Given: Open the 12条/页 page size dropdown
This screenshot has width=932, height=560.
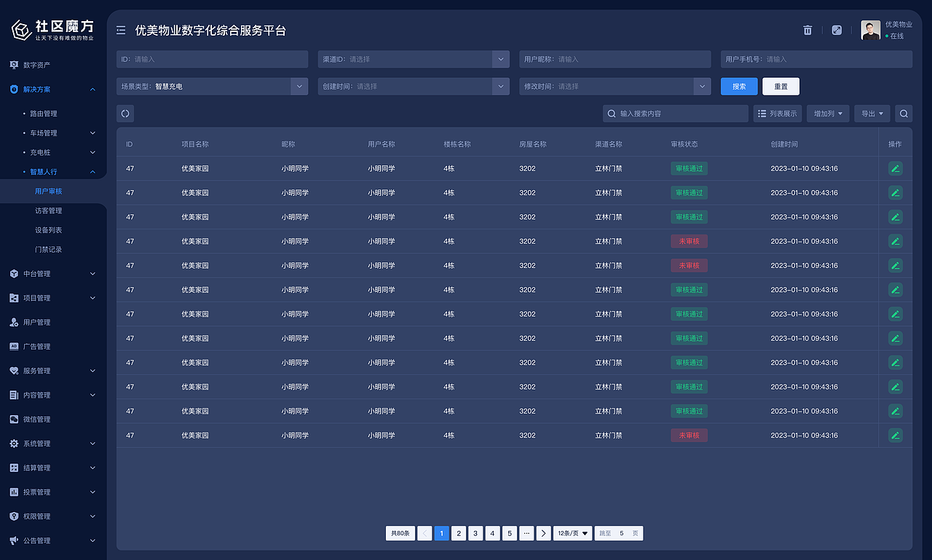Looking at the screenshot, I should pyautogui.click(x=572, y=533).
